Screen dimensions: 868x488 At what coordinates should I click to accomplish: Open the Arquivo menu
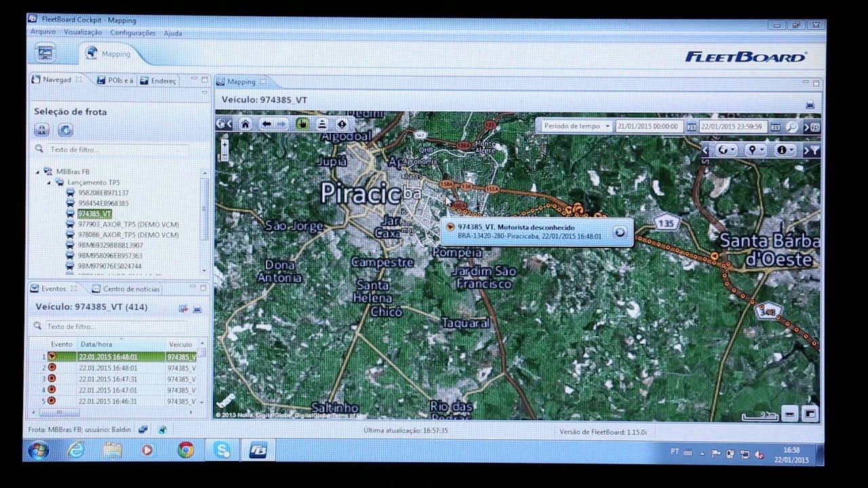(43, 32)
